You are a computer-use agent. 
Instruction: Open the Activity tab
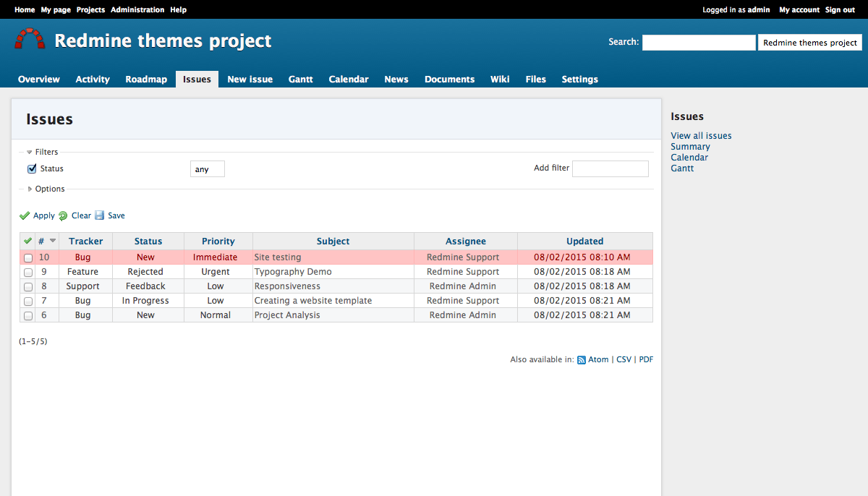[93, 80]
